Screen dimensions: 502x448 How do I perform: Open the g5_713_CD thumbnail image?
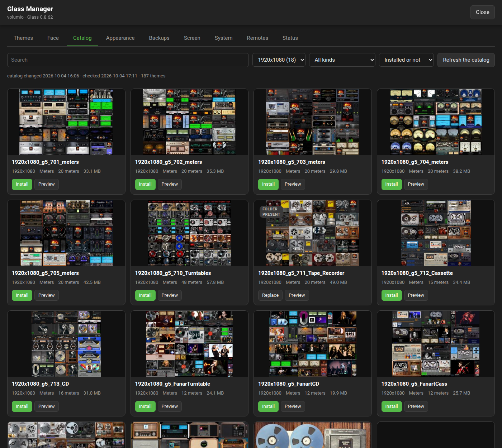tap(66, 344)
